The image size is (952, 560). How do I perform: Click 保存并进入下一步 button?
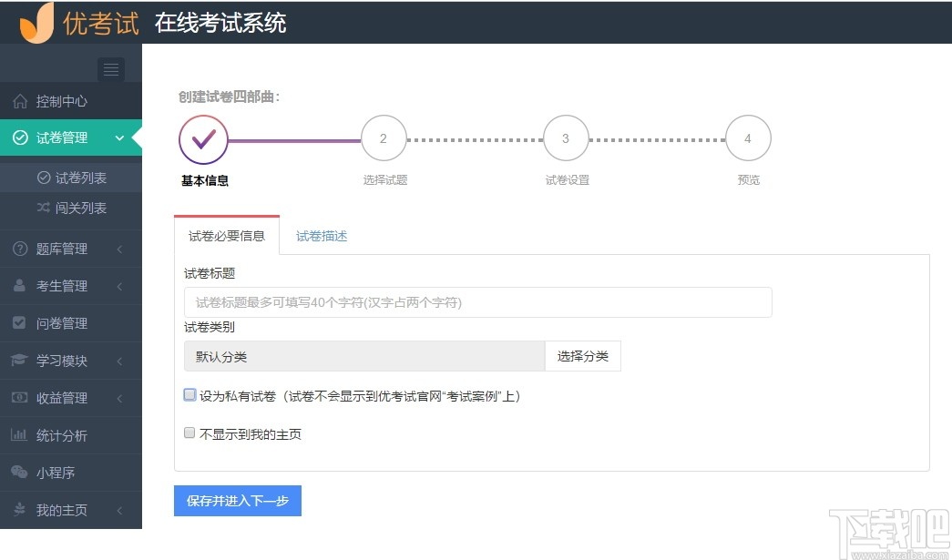pyautogui.click(x=237, y=501)
